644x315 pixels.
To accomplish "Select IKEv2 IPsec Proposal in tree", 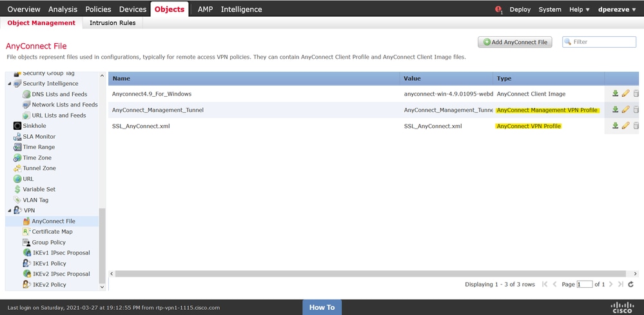I will (x=61, y=274).
